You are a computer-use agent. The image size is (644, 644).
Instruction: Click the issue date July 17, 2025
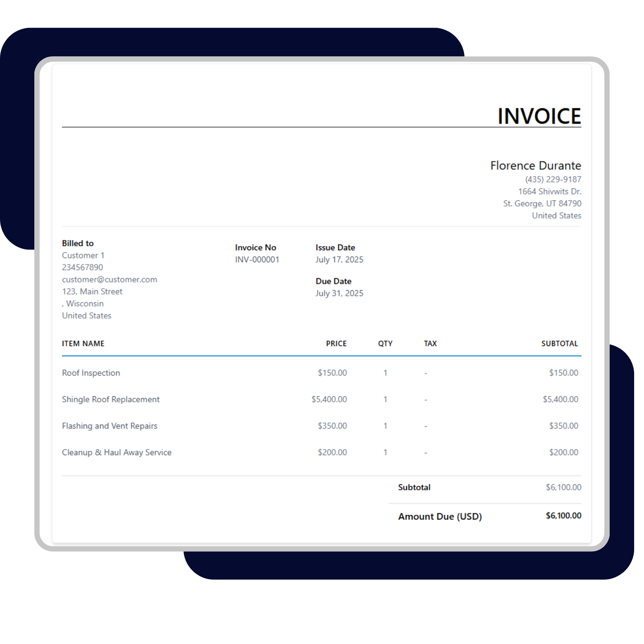[x=339, y=260]
